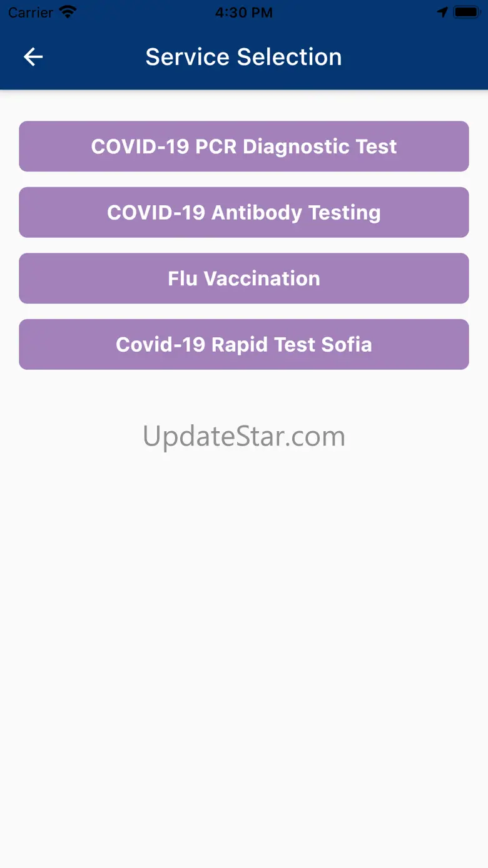Image resolution: width=488 pixels, height=868 pixels.
Task: Start the Rapid Test Sofia service
Action: (244, 344)
